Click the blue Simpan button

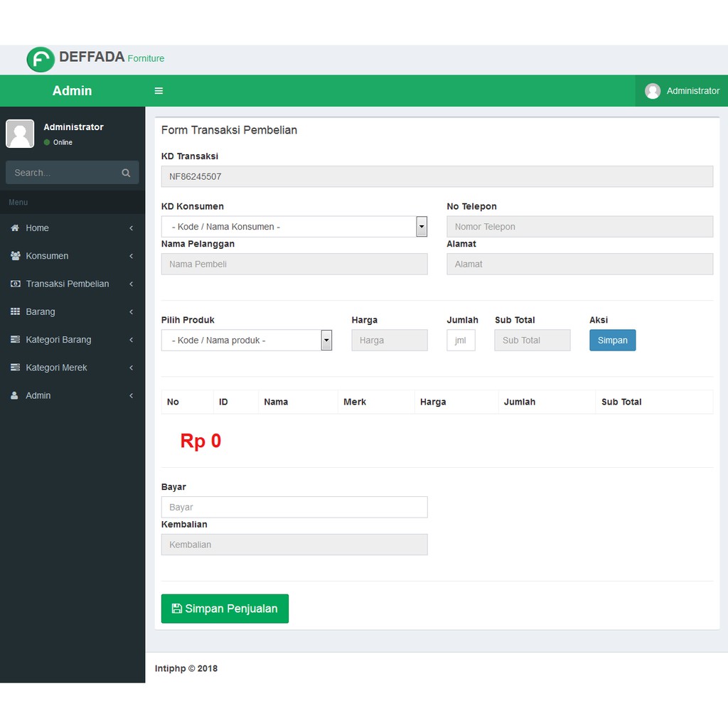coord(612,341)
